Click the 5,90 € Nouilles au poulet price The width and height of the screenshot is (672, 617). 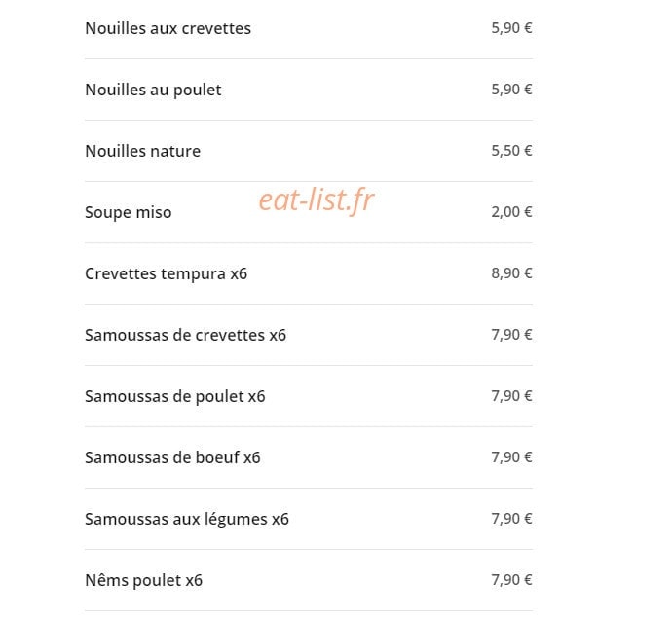[x=511, y=90]
